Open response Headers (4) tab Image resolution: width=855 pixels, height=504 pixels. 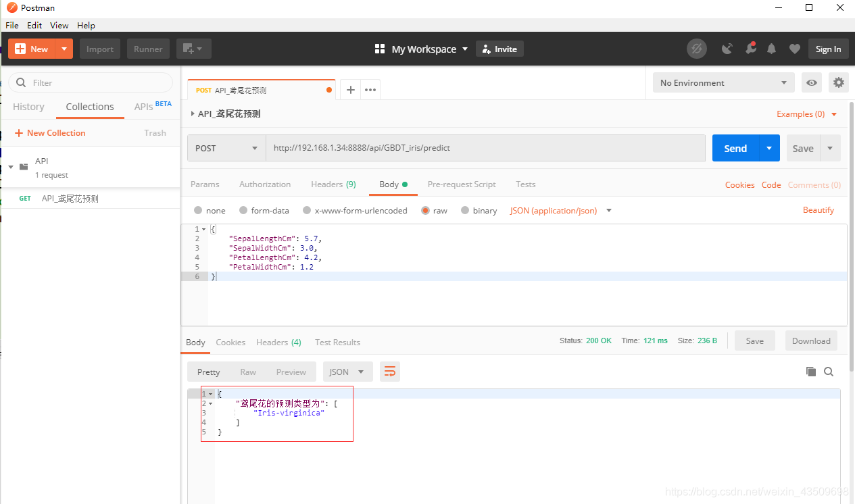pyautogui.click(x=278, y=343)
